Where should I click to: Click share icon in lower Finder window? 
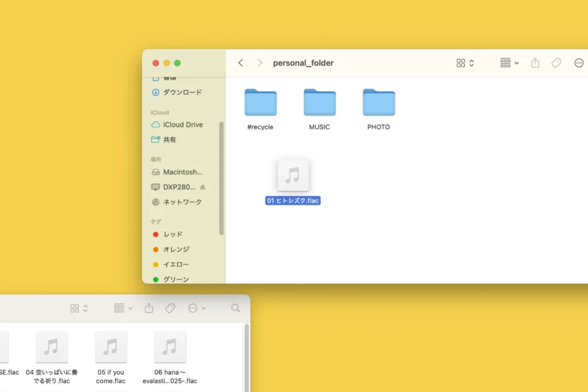click(x=149, y=308)
